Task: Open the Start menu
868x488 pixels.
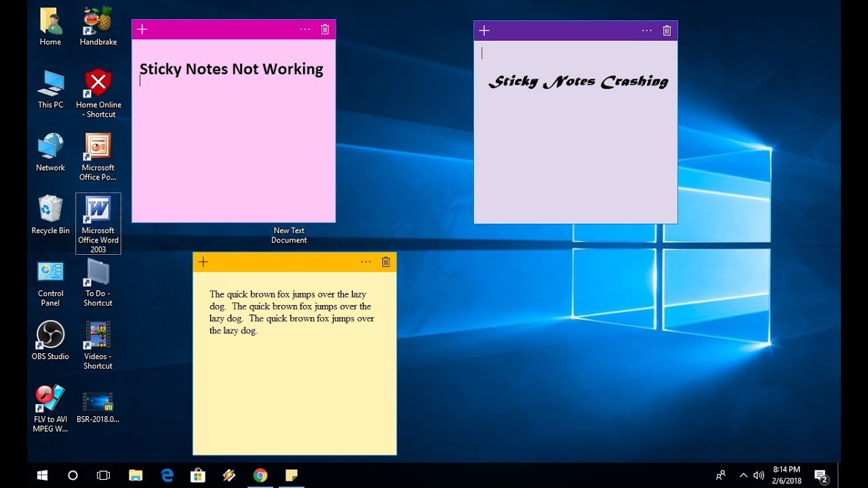Action: (x=42, y=475)
